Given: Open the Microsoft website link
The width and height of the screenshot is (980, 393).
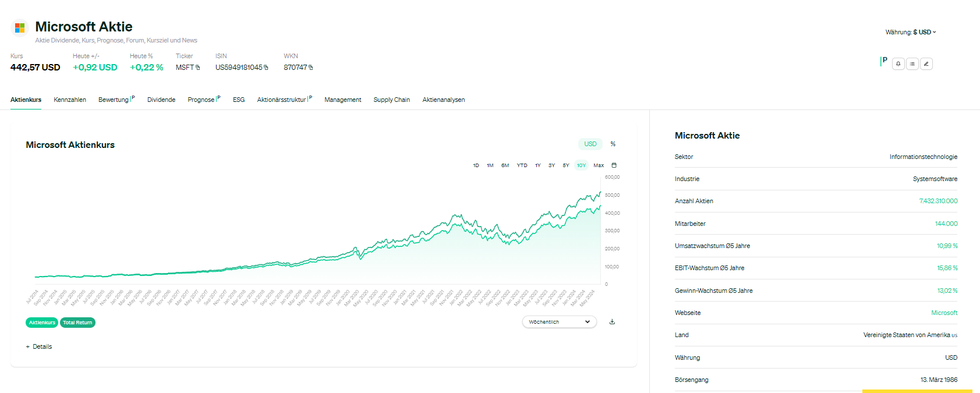Looking at the screenshot, I should pos(944,313).
